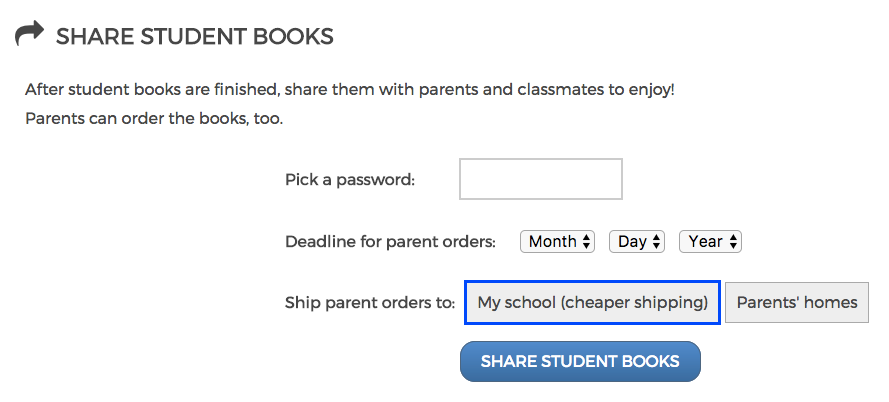The image size is (889, 402).
Task: Open the Day dropdown
Action: click(637, 242)
